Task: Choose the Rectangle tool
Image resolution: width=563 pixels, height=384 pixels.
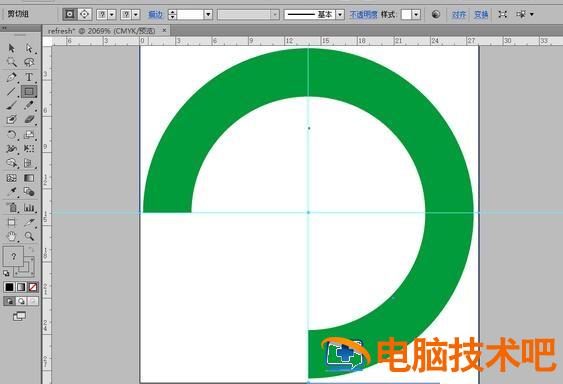Action: coord(29,91)
